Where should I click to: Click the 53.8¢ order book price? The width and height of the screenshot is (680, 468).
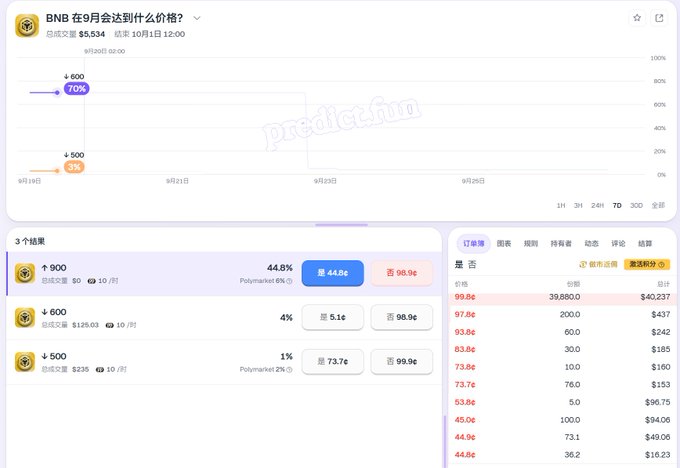click(464, 403)
